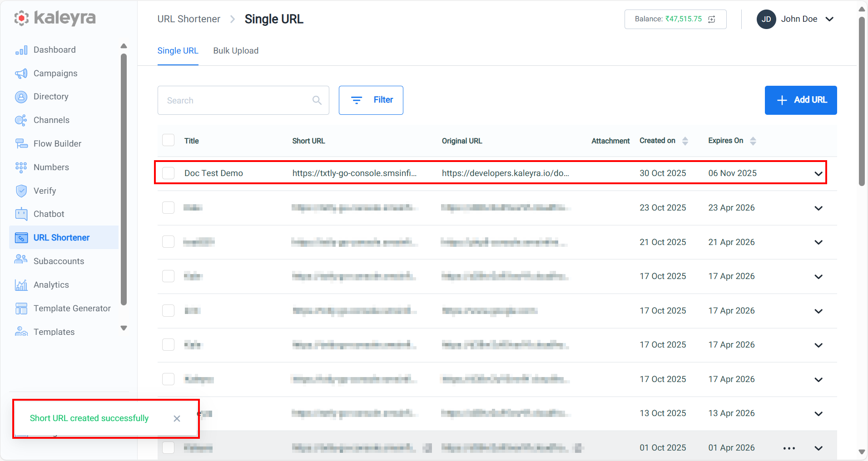This screenshot has width=868, height=461.
Task: Click the Analytics chart icon
Action: tap(21, 285)
